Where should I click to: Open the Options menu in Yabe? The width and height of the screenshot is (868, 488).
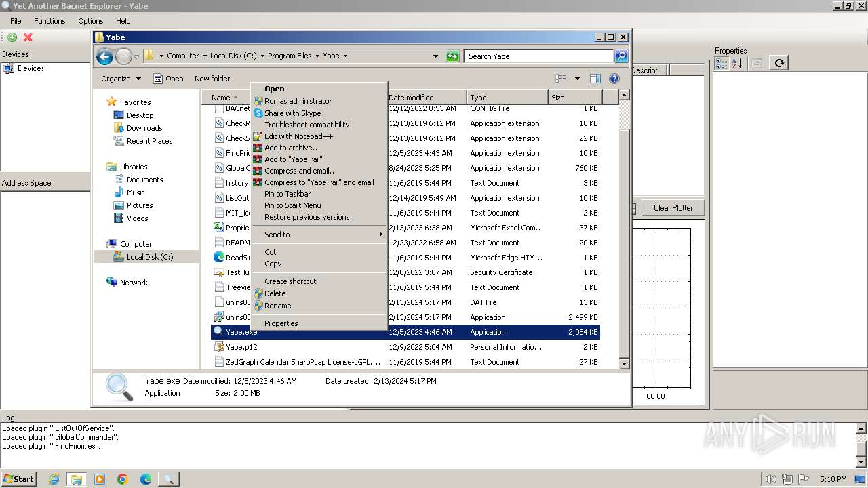point(90,21)
